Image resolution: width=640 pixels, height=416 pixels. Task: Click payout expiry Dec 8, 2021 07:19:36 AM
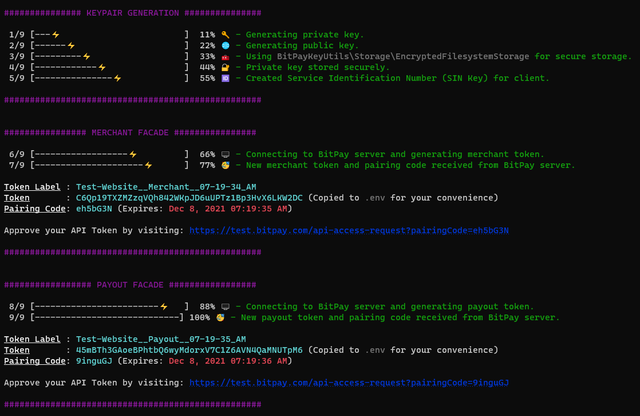(228, 361)
